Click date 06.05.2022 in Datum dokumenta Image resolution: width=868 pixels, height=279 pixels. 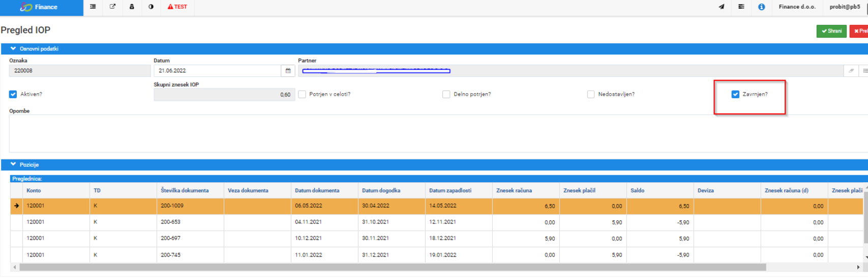click(324, 206)
